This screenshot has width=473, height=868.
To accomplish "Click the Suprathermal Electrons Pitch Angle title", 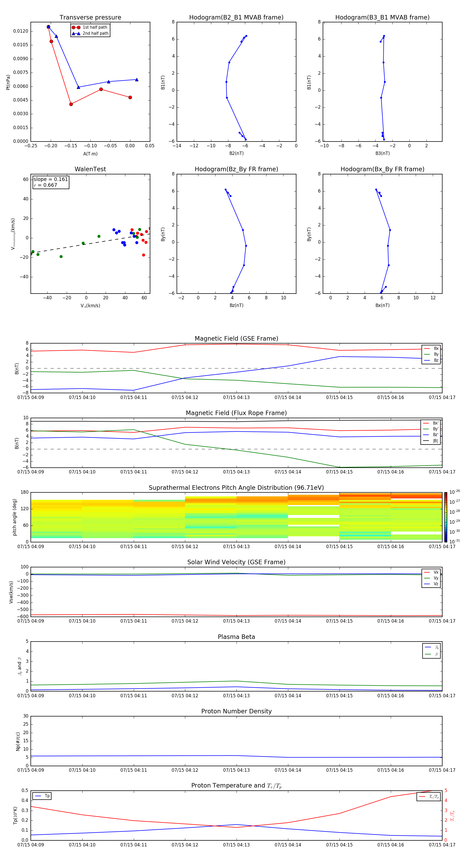I will point(236,488).
